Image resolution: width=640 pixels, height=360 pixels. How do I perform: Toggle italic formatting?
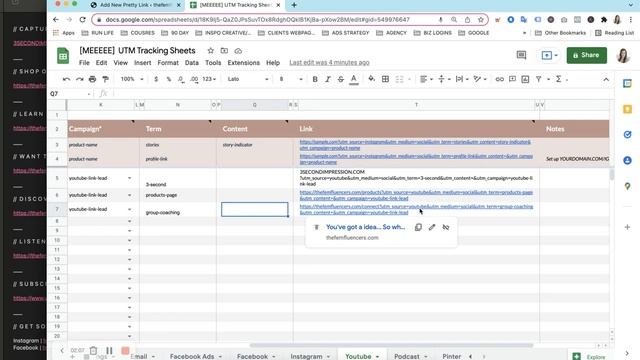coord(328,79)
